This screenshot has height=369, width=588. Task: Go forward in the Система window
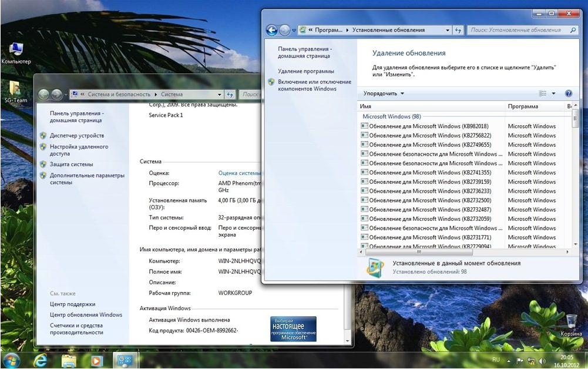click(56, 95)
